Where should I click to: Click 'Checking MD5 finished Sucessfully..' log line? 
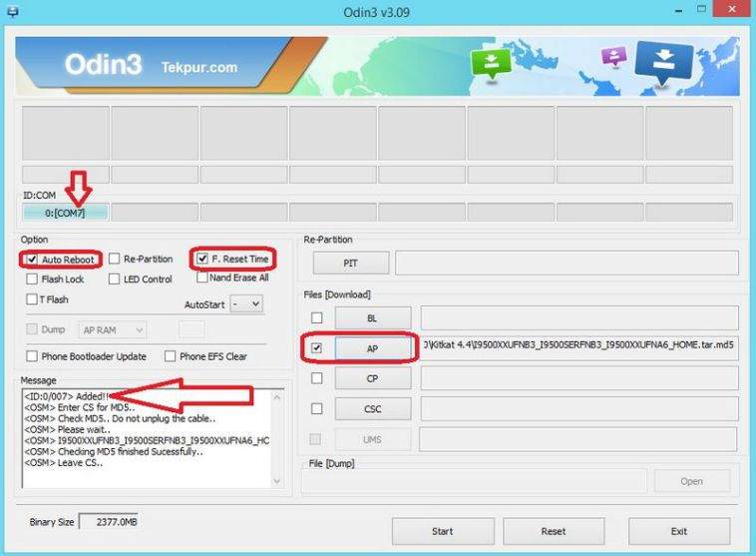coord(114,452)
